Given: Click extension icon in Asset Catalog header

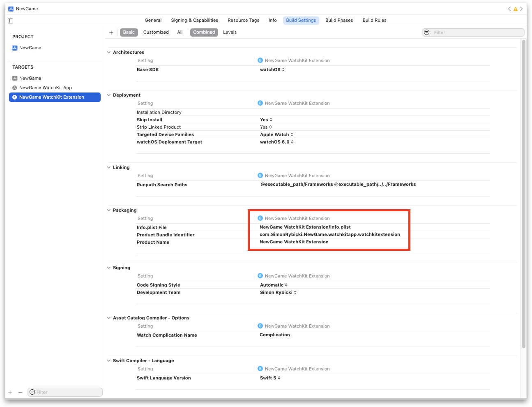Looking at the screenshot, I should pos(260,326).
